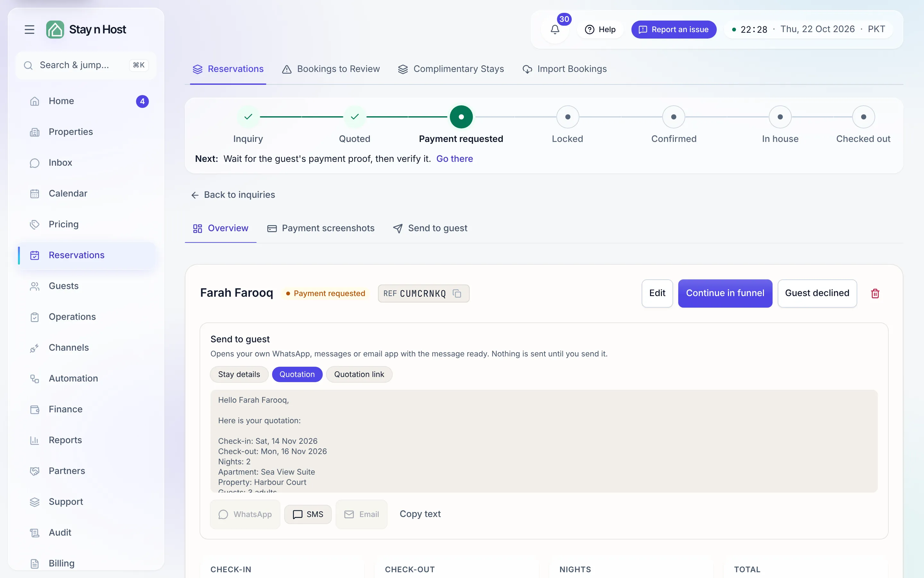Click the Report an issue button
924x578 pixels.
click(x=673, y=30)
